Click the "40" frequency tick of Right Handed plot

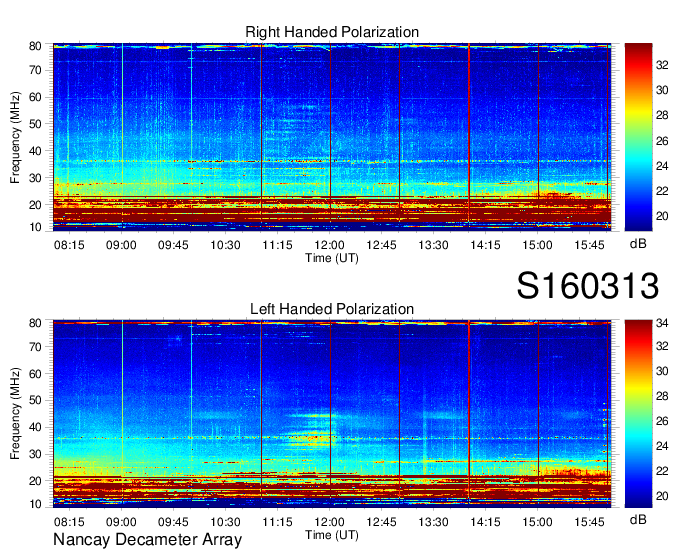[x=35, y=151]
